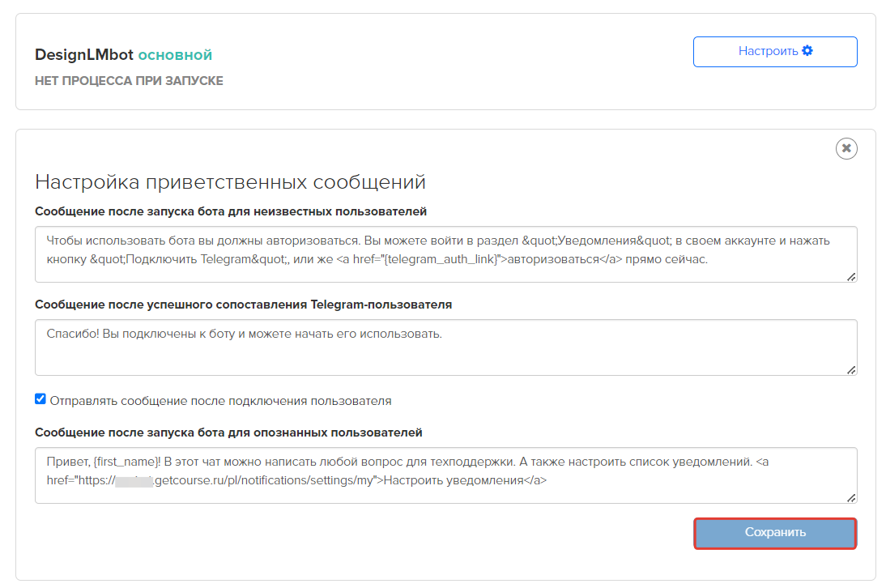Click into the recognized users message textarea
The height and width of the screenshot is (588, 886).
pos(445,475)
